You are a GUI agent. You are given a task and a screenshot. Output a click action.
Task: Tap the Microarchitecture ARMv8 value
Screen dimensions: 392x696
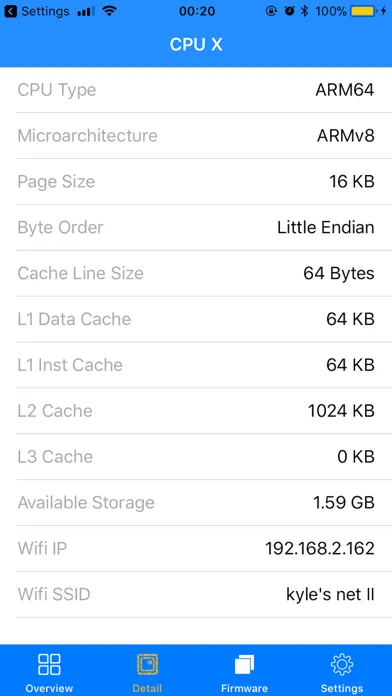345,136
